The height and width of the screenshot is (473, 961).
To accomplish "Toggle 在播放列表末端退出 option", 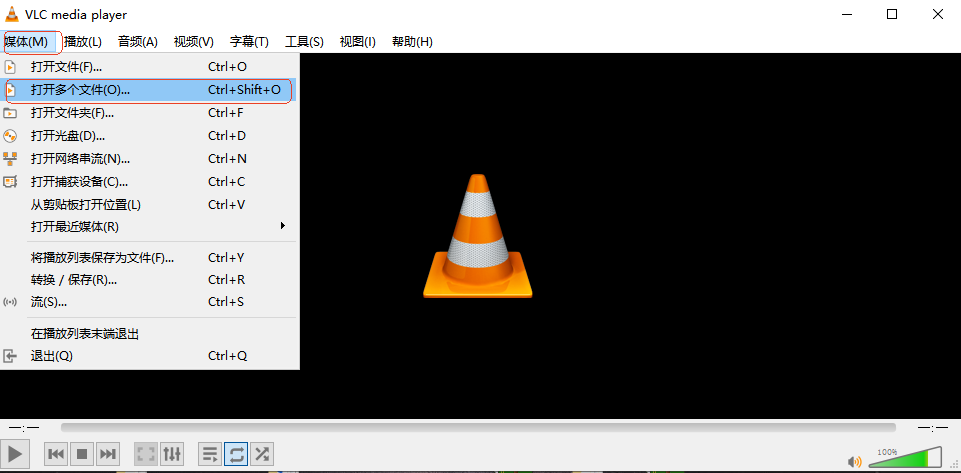I will pyautogui.click(x=149, y=334).
